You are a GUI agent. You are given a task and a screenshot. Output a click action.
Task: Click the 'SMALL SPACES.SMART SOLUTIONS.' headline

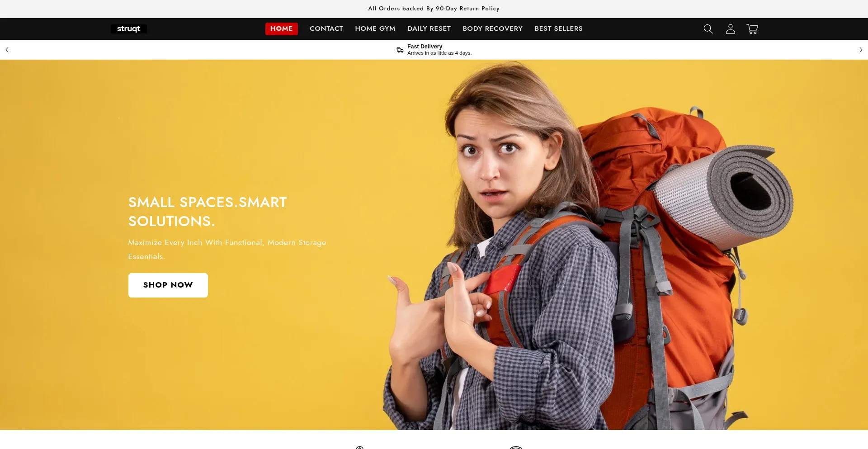click(x=208, y=212)
